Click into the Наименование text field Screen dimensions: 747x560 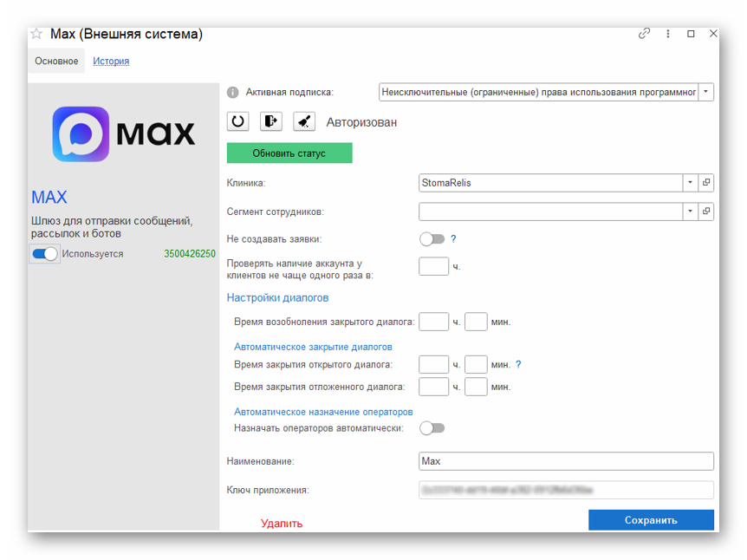coord(565,461)
